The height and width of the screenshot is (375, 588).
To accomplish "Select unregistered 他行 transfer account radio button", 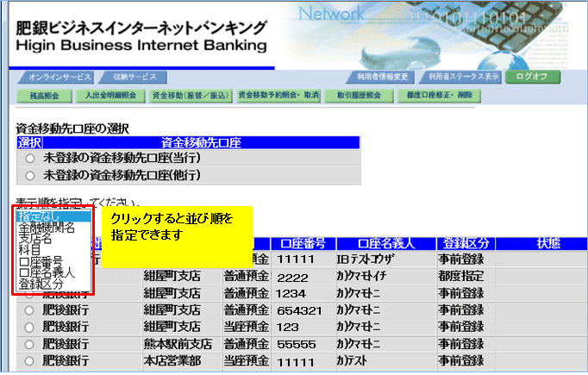I will tap(30, 175).
